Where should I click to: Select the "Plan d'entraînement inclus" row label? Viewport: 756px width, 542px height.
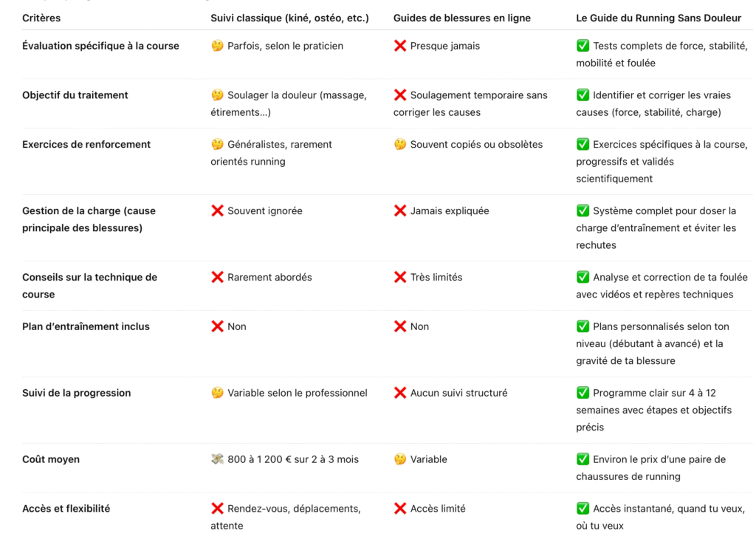(x=86, y=326)
